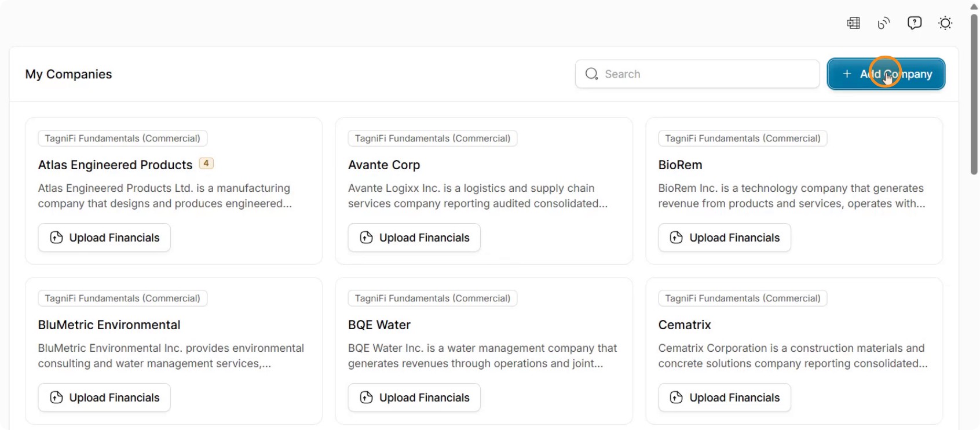Click description 'Atlas Engineered Products Ltd. is a manufacturing'
The width and height of the screenshot is (980, 430).
164,188
